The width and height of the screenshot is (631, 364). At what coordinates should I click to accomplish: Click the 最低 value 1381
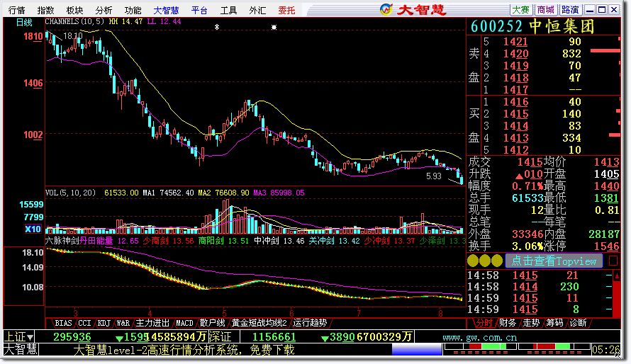click(606, 198)
